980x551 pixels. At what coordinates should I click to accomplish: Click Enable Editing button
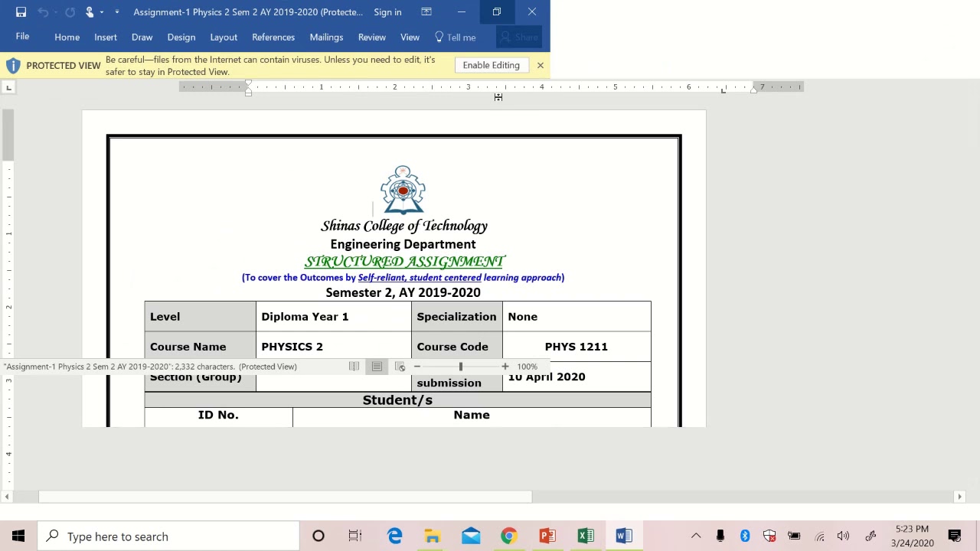coord(491,66)
